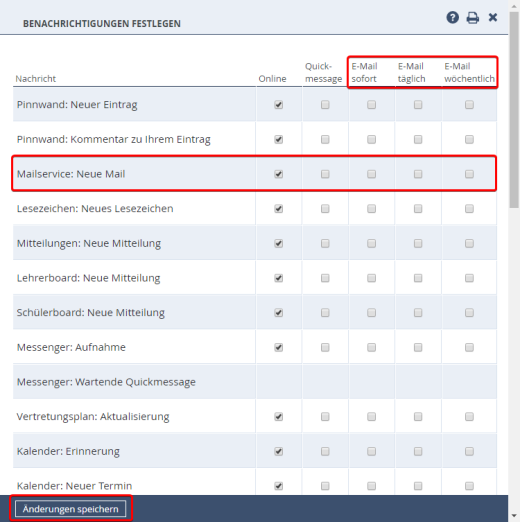This screenshot has width=520, height=522.
Task: Click the vertical scrollbar thumb
Action: [x=514, y=110]
